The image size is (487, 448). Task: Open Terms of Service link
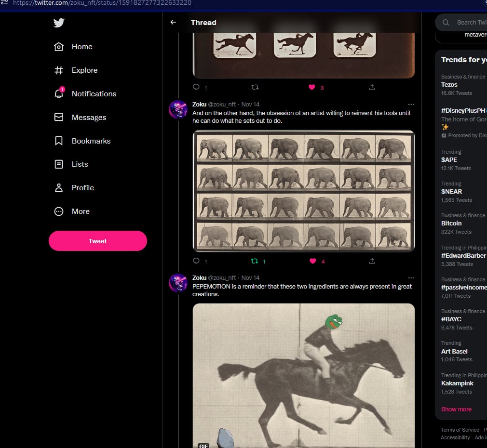(460, 430)
